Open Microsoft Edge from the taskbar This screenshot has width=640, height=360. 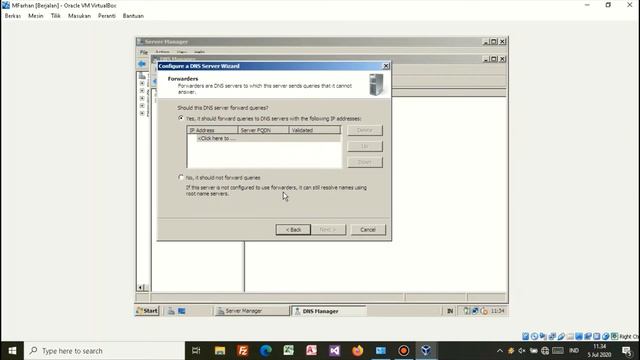(x=266, y=351)
